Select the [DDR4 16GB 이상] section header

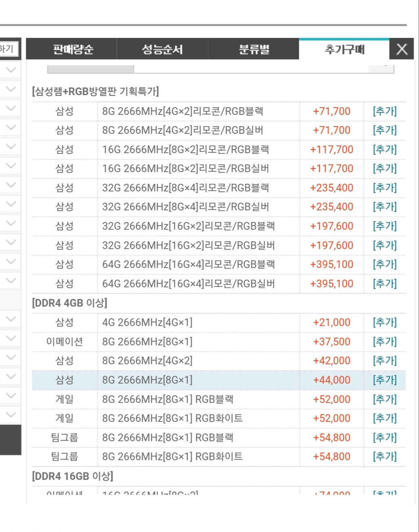click(x=73, y=476)
